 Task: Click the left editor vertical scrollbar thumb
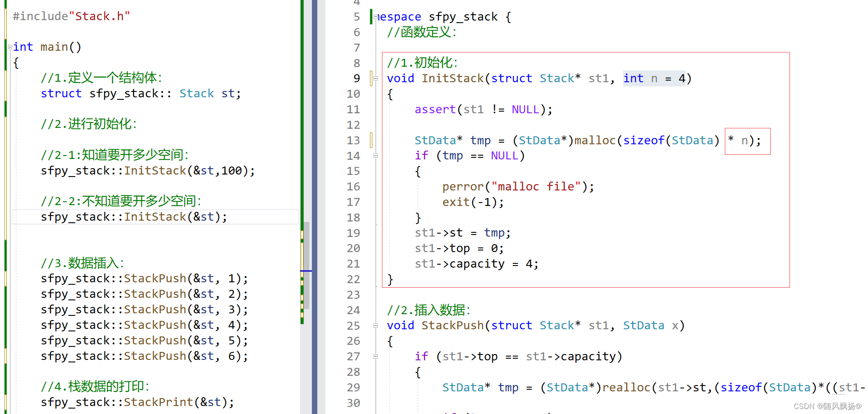(307, 266)
